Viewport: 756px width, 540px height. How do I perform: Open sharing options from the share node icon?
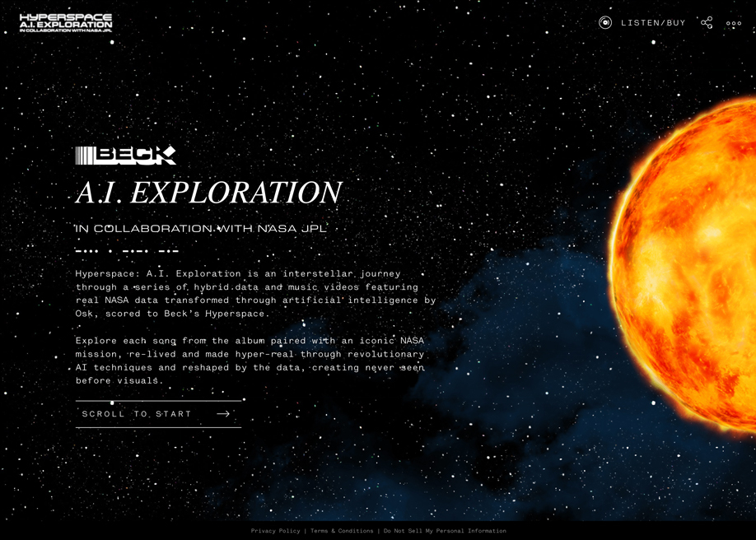[707, 22]
